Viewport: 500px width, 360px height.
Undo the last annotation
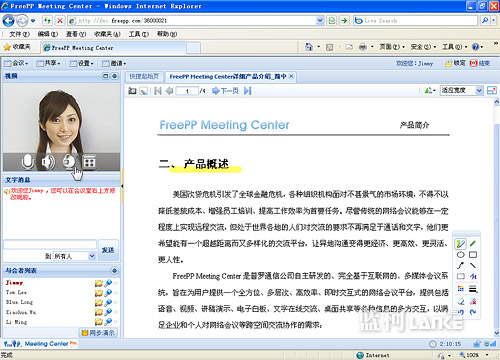tap(461, 312)
